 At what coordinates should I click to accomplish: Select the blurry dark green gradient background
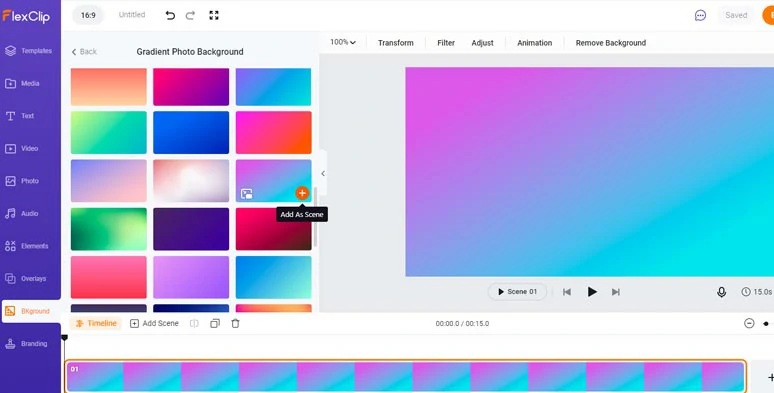pos(109,229)
